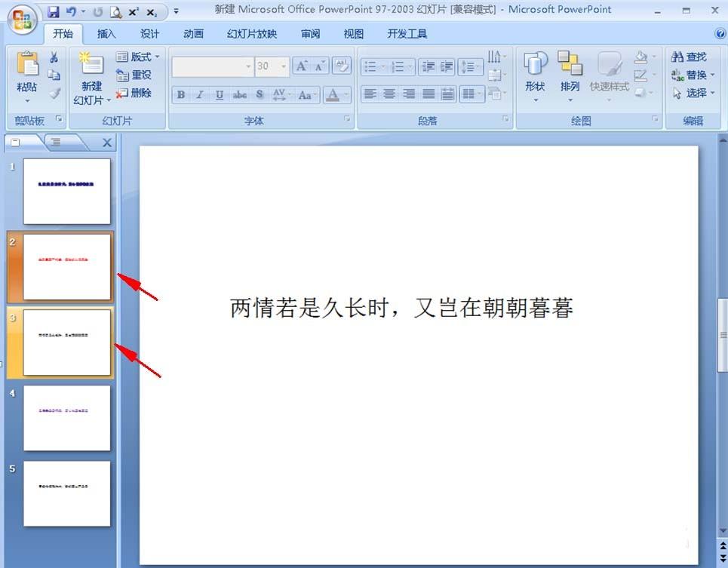Expand the 版式 layout dropdown
The height and width of the screenshot is (568, 728).
[137, 57]
